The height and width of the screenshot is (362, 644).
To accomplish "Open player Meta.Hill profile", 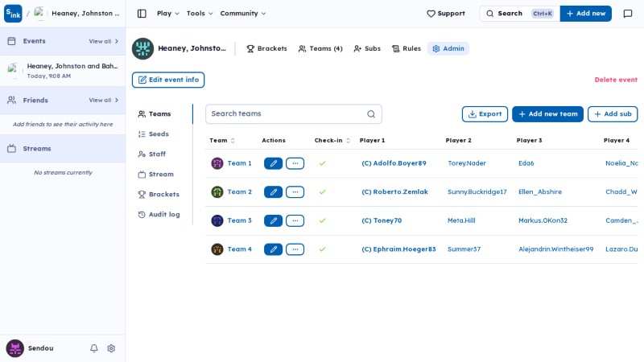I will (461, 220).
